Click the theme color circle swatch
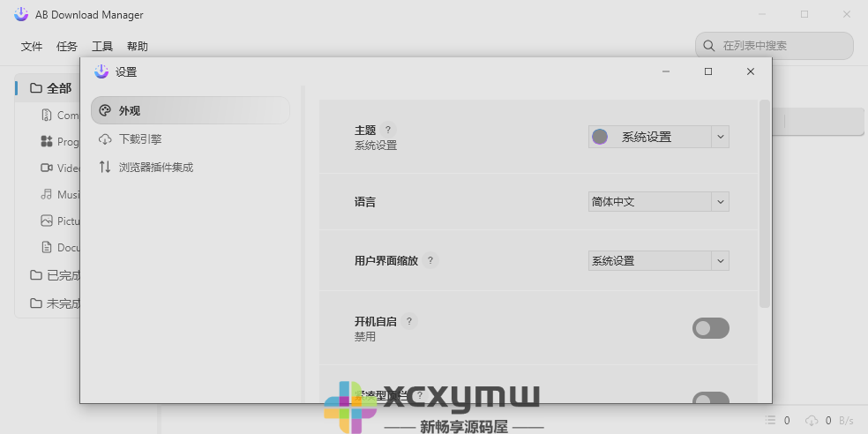This screenshot has width=868, height=434. coord(600,137)
